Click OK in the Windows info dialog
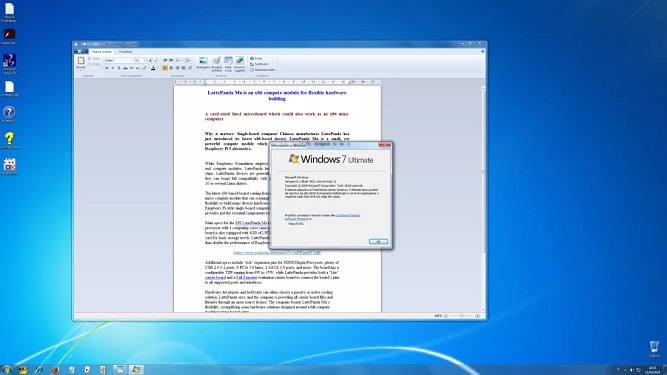 click(x=378, y=241)
